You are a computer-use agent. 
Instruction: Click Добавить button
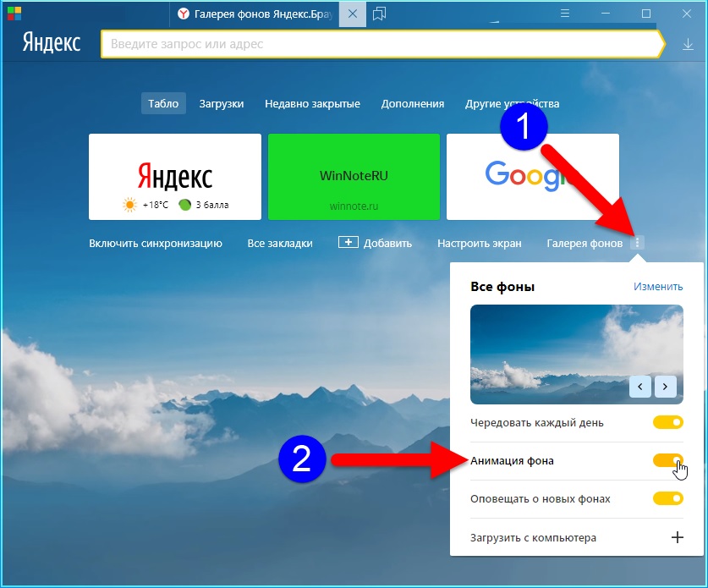[376, 243]
